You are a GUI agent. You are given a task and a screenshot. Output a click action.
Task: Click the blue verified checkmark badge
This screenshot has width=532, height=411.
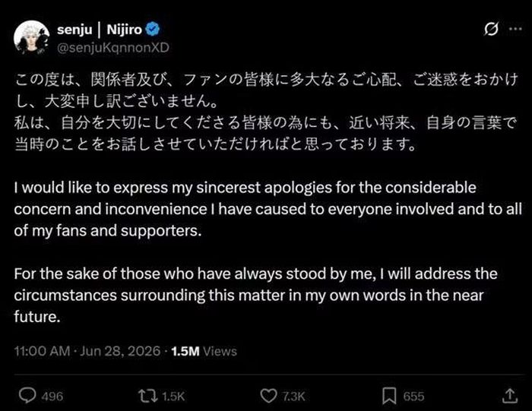(x=153, y=29)
